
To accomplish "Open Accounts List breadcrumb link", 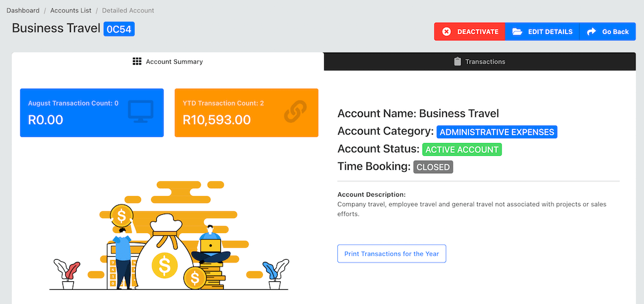I will [x=70, y=10].
